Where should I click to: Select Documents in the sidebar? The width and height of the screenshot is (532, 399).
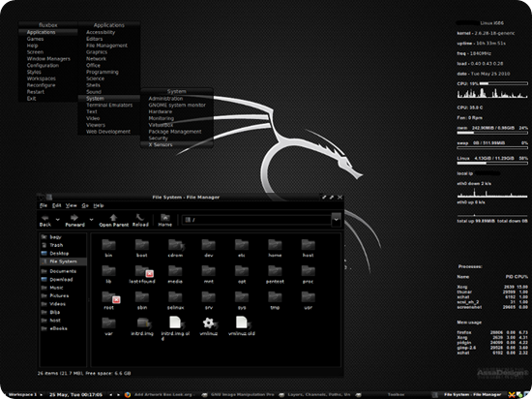point(64,271)
